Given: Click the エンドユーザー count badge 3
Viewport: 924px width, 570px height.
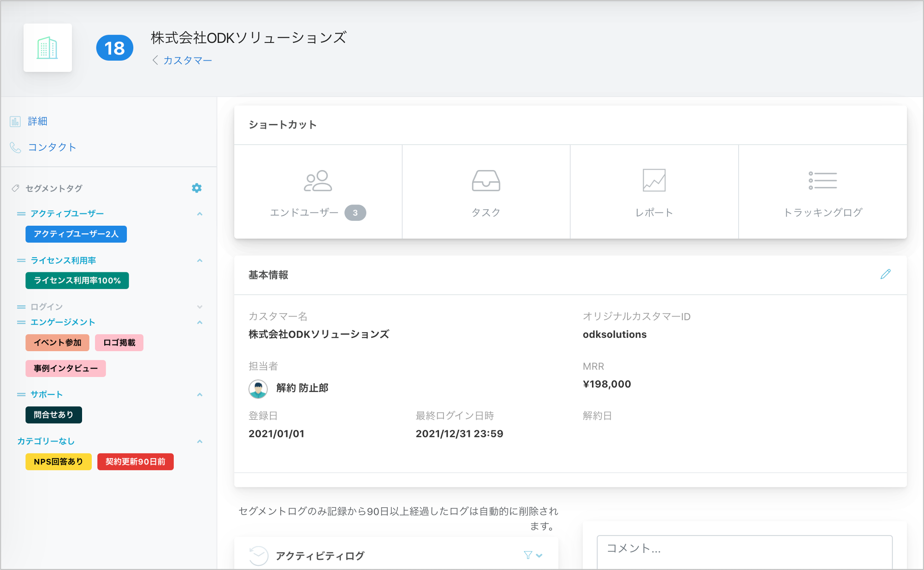Looking at the screenshot, I should [355, 212].
